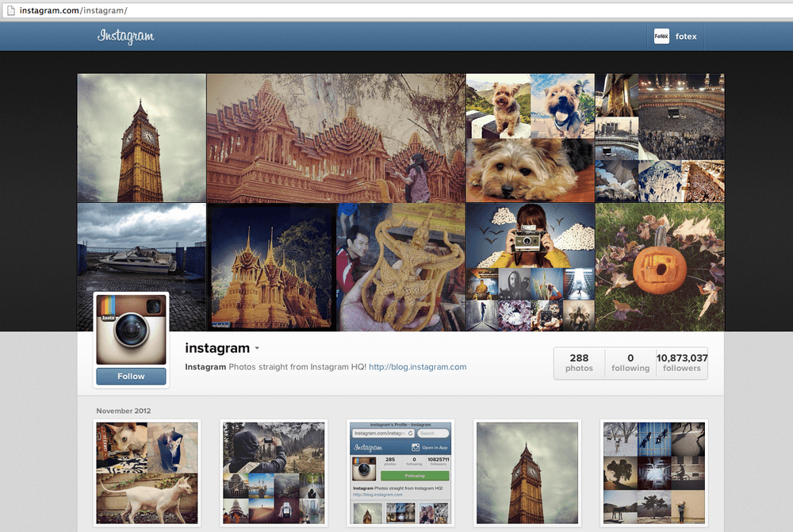Click the Mecca crowd collage cover photo

[660, 138]
